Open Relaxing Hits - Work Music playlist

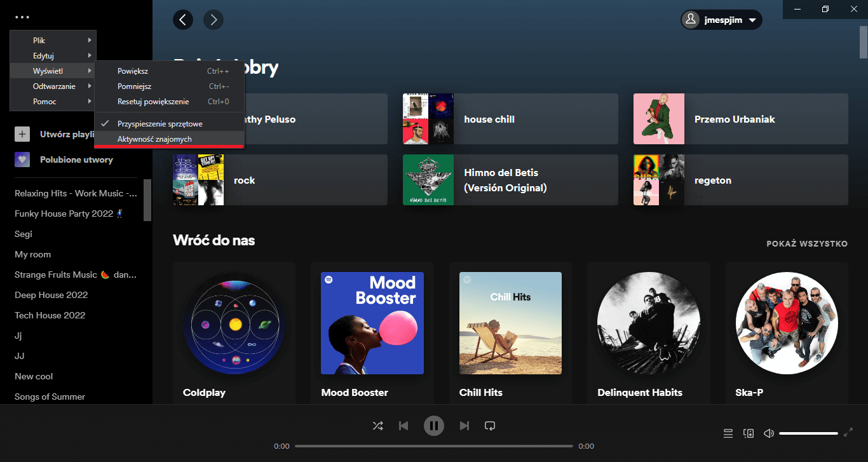coord(76,193)
